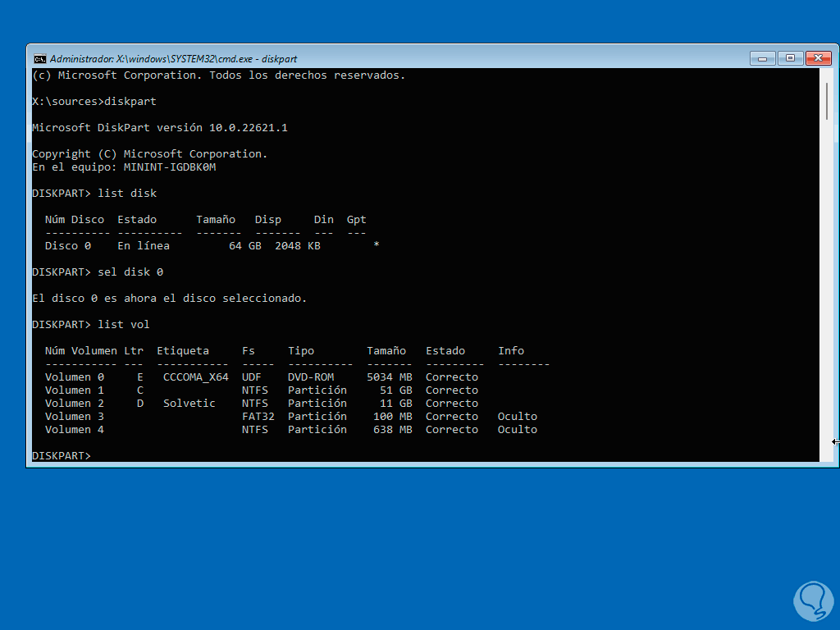This screenshot has height=630, width=840.
Task: Click the title bar text of the console
Action: pos(164,58)
